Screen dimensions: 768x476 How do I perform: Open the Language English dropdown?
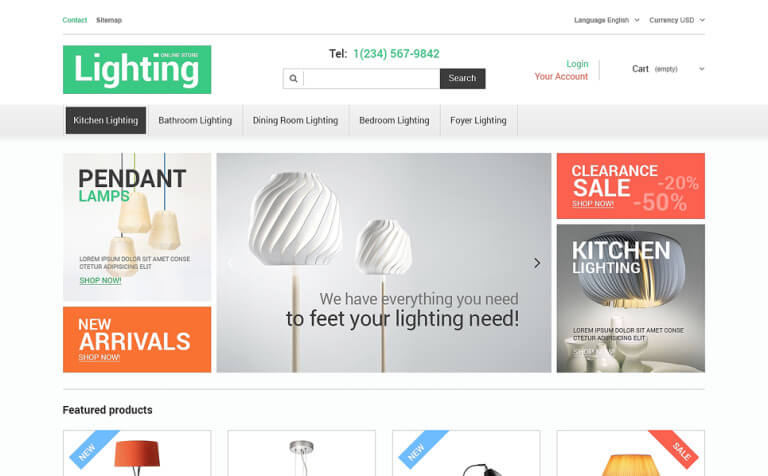coord(606,20)
